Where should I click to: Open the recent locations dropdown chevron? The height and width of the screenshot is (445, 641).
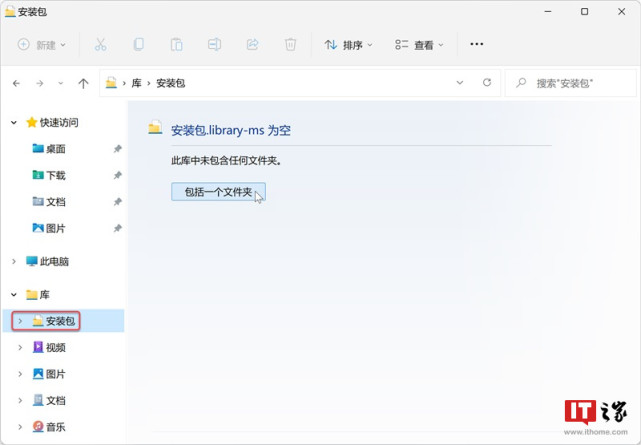pyautogui.click(x=61, y=83)
